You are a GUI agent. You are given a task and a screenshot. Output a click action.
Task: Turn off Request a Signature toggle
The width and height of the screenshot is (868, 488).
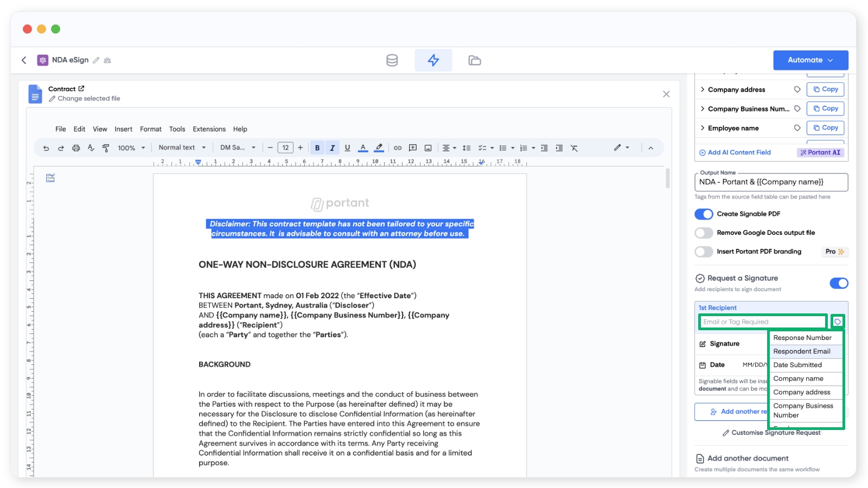coord(839,283)
